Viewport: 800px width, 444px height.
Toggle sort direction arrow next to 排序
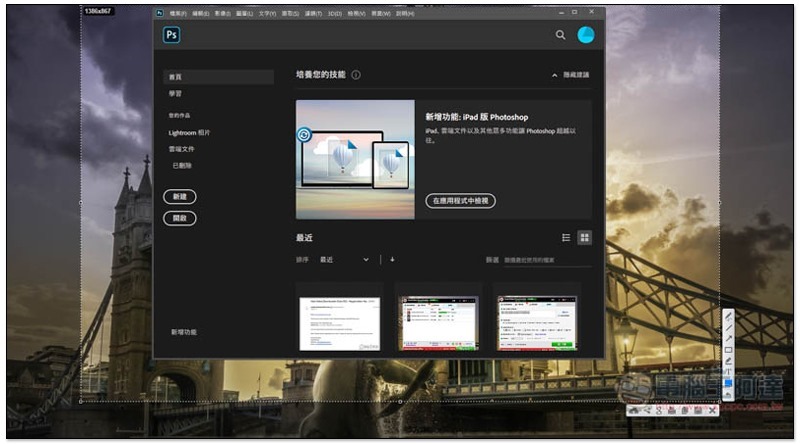pyautogui.click(x=392, y=259)
